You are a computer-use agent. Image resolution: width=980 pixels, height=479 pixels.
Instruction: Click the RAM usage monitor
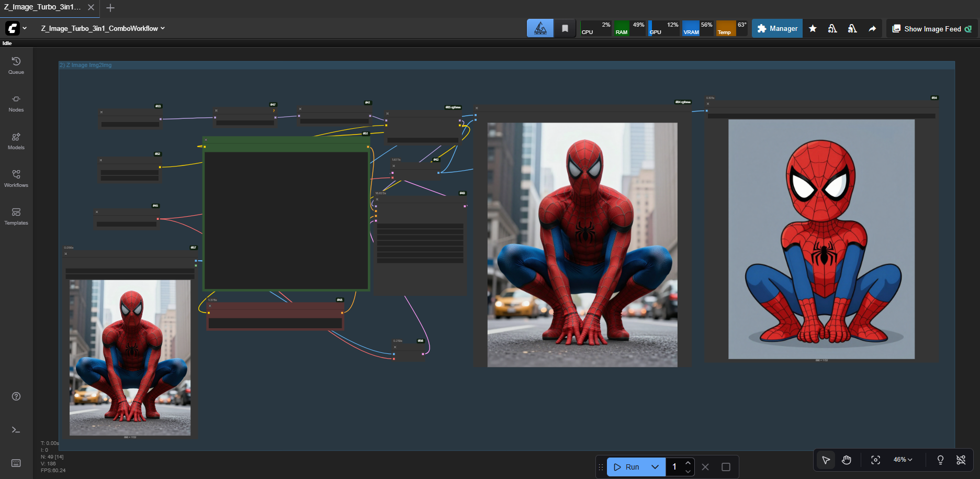click(x=629, y=28)
